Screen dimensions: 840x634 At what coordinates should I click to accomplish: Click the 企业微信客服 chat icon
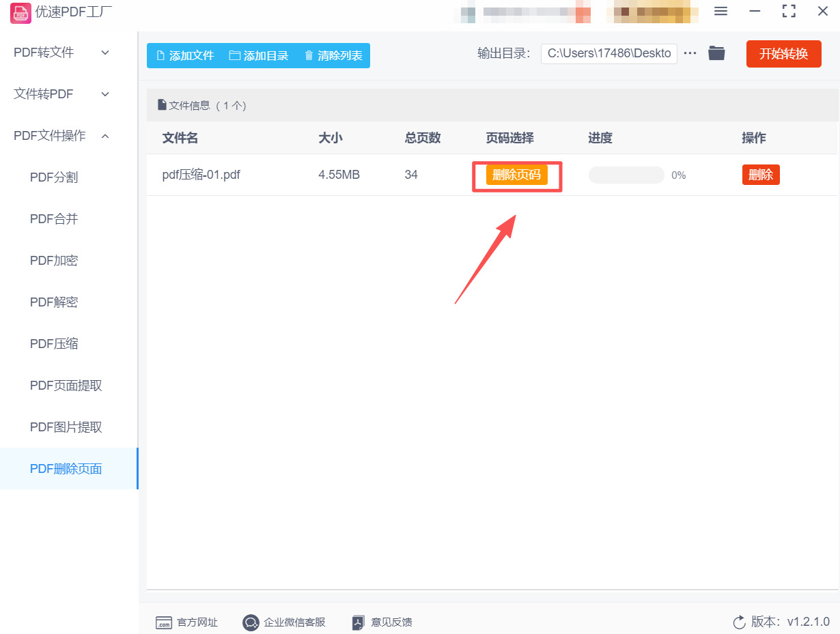pyautogui.click(x=251, y=622)
